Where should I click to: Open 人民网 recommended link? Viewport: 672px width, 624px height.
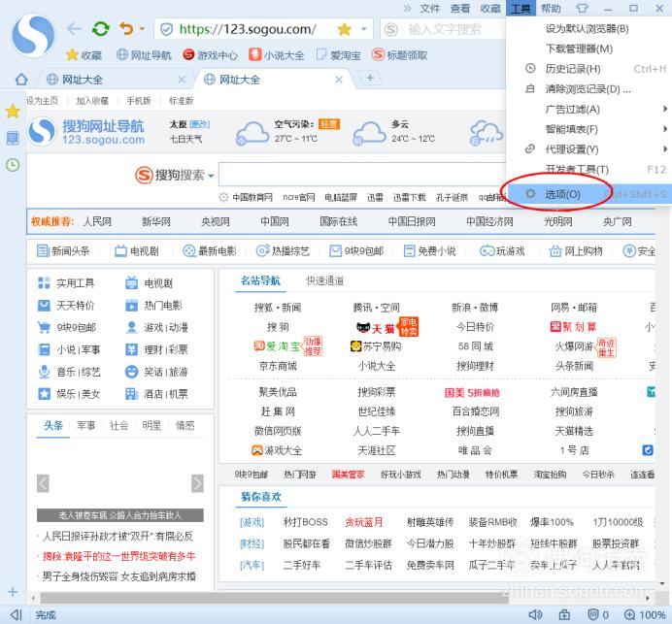tap(97, 221)
